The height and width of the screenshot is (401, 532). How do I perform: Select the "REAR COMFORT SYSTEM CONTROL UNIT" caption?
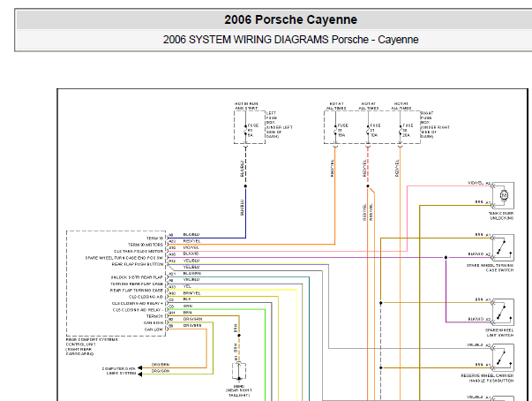(92, 346)
